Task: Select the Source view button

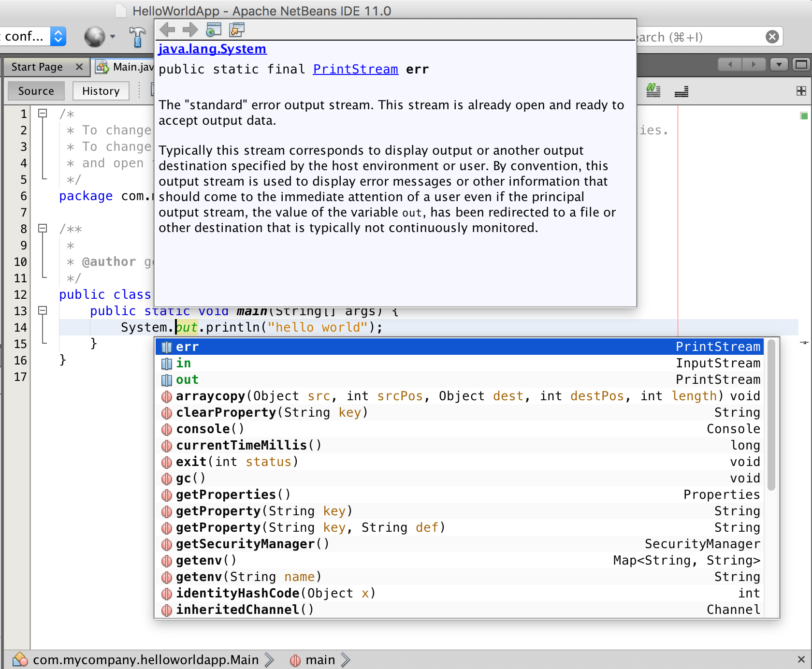Action: coord(36,91)
